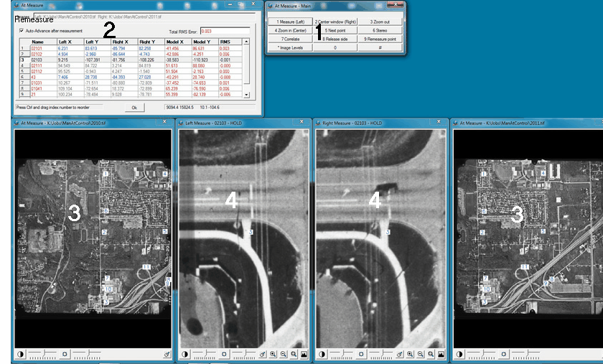The image size is (603, 364).
Task: Open histogram icon in Left Measure window
Action: click(x=304, y=354)
